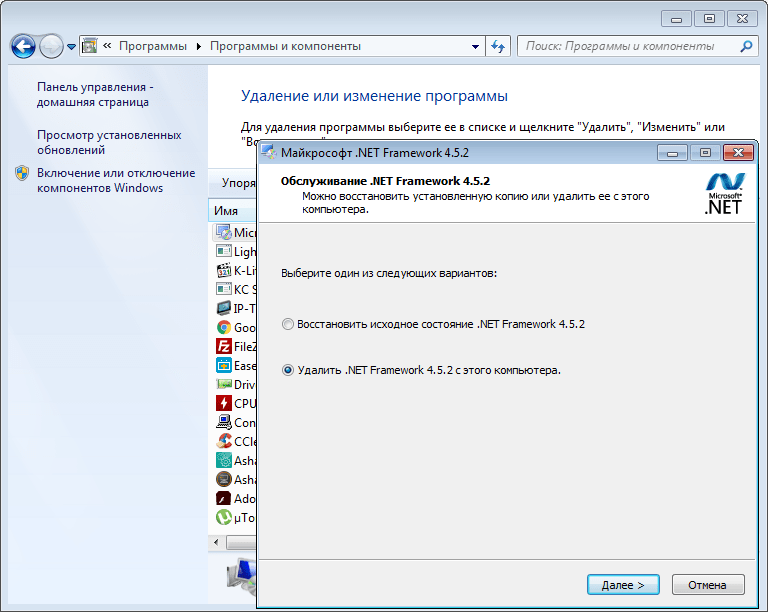Select the CCleaner icon in list

click(x=224, y=441)
